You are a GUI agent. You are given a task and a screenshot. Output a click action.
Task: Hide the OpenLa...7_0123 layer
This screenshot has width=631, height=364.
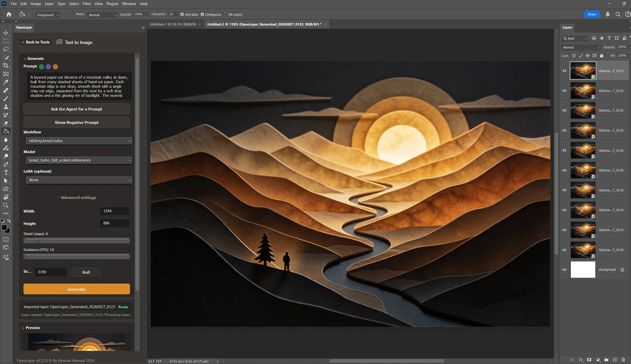pyautogui.click(x=564, y=71)
